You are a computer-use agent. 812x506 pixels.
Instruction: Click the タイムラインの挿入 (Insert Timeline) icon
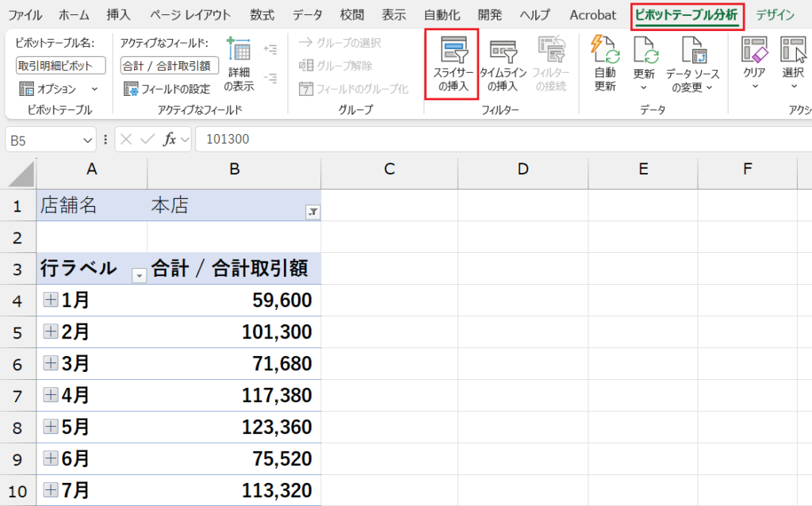[503, 52]
